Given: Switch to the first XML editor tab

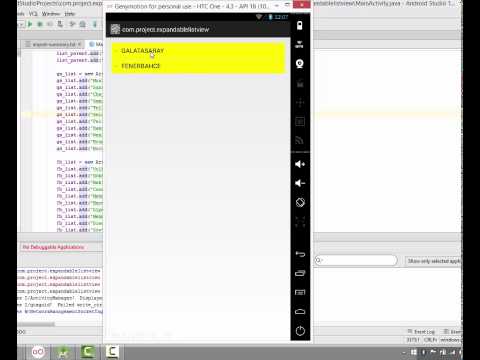Looking at the screenshot, I should (x=53, y=44).
